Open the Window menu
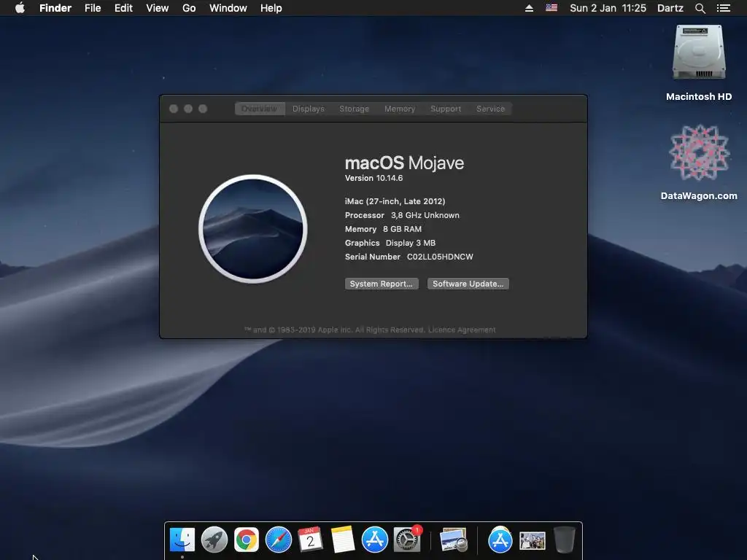The height and width of the screenshot is (560, 747). [x=228, y=8]
